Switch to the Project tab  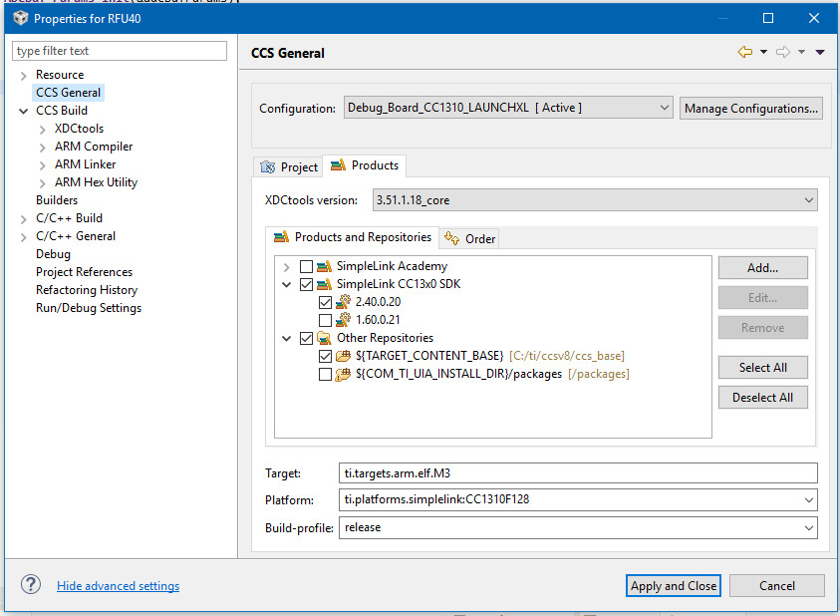tap(289, 166)
